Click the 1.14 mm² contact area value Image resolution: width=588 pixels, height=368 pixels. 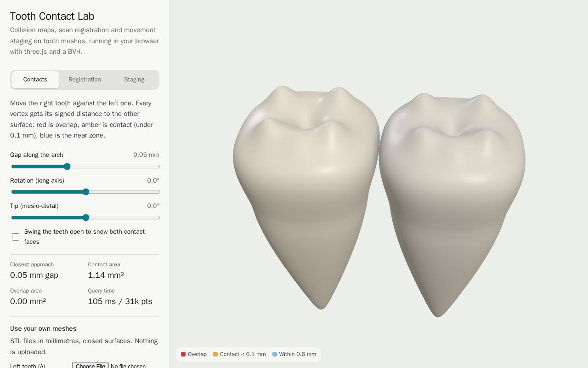click(x=106, y=275)
